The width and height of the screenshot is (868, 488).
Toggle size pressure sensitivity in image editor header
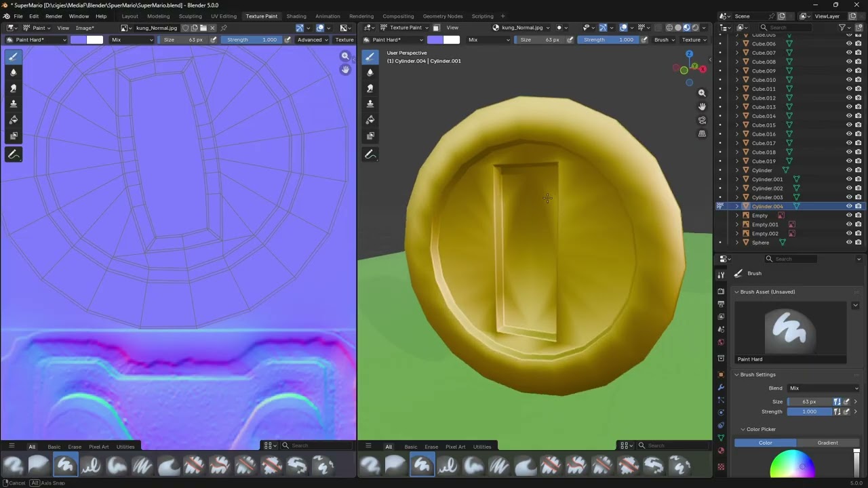(x=214, y=39)
